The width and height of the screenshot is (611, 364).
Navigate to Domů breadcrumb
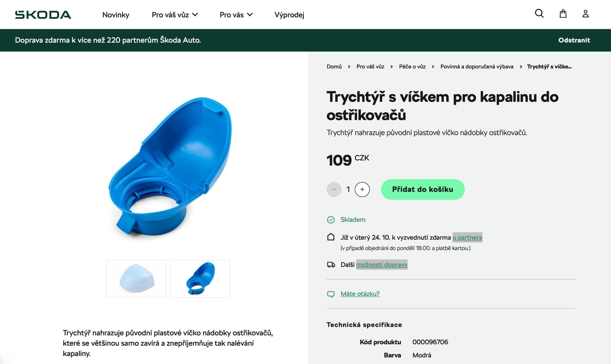[x=334, y=66]
